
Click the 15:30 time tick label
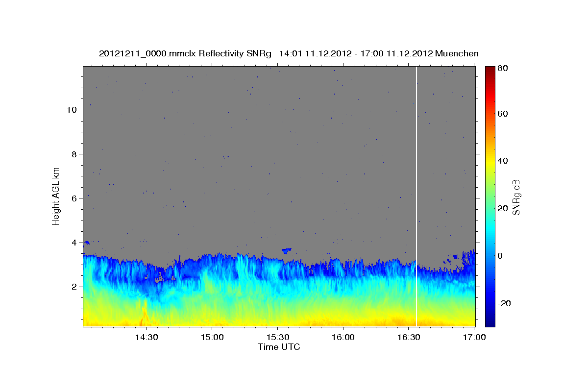(x=277, y=337)
